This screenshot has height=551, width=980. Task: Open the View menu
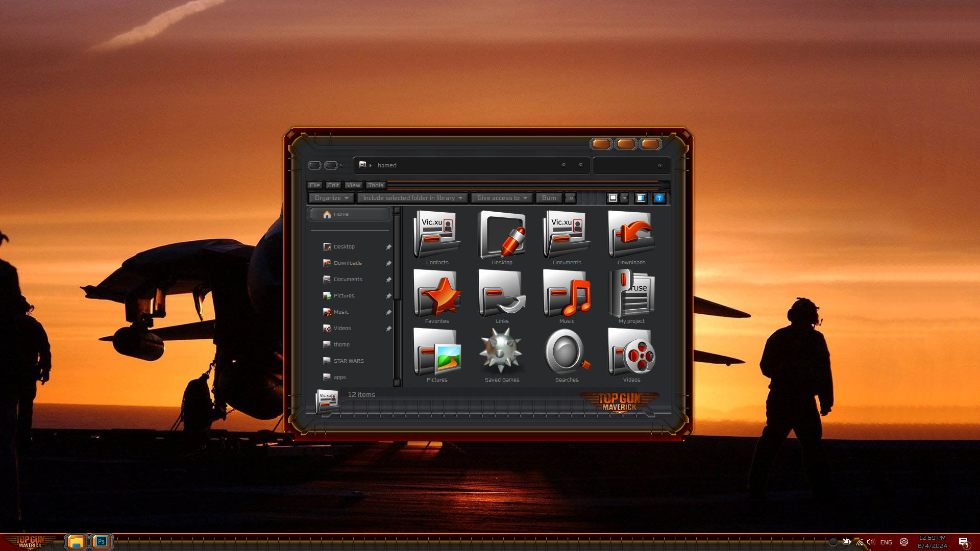pos(353,185)
